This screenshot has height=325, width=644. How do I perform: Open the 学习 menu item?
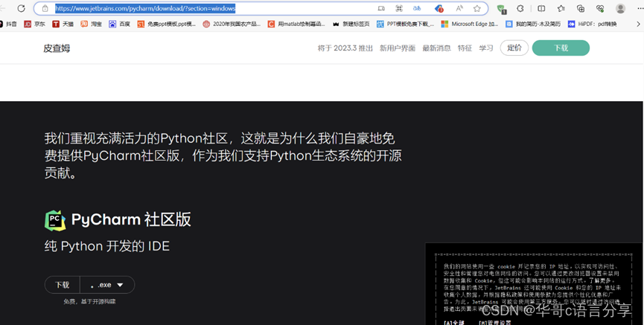(x=486, y=48)
